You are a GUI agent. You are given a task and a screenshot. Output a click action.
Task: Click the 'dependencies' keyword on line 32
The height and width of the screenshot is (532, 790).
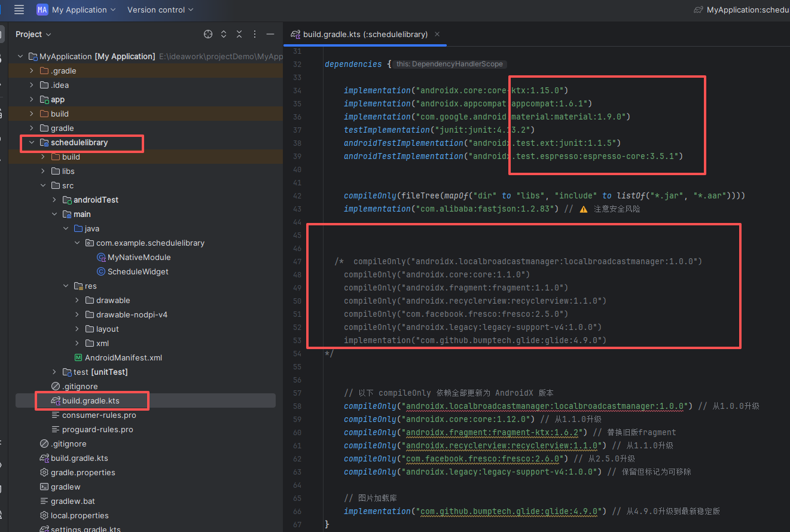pos(353,64)
